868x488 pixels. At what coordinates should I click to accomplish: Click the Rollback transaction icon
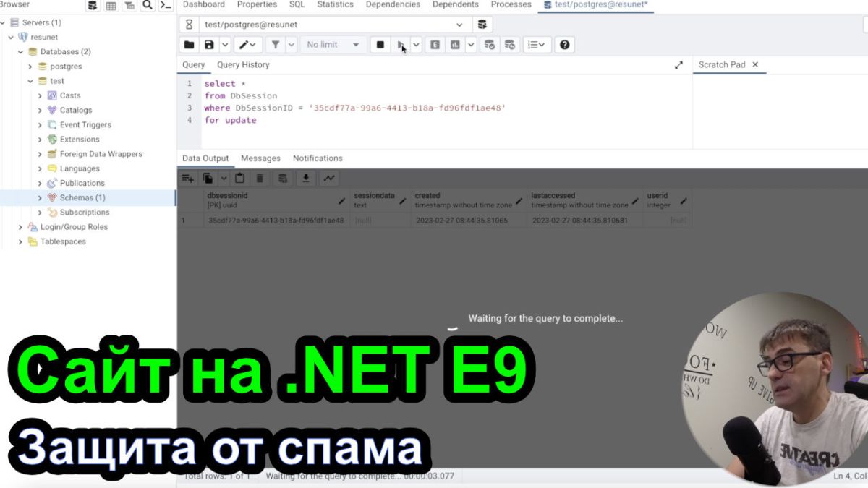(510, 45)
